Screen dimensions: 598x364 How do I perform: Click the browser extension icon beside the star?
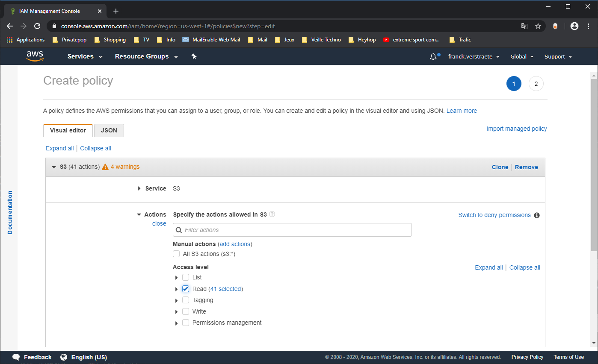coord(555,26)
